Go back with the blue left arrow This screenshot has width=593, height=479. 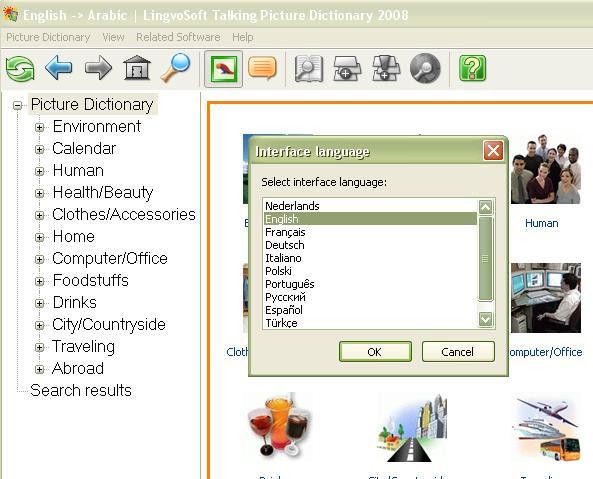click(59, 68)
